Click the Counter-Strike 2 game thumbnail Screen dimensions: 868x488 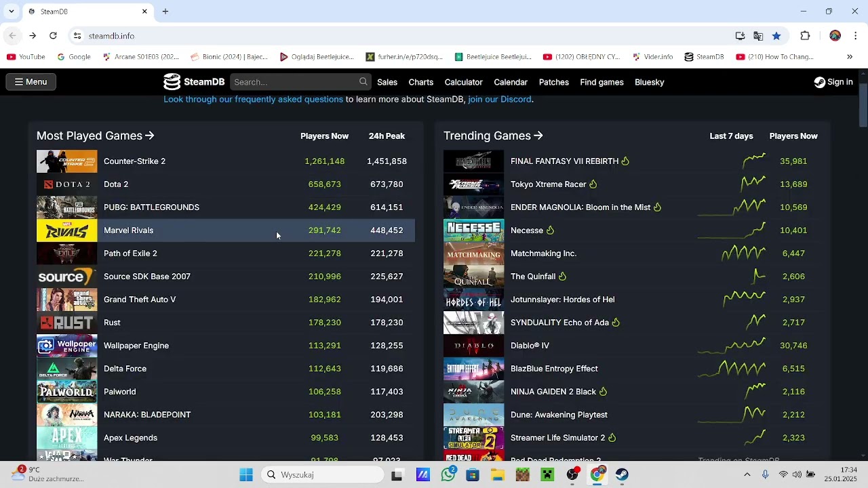[x=66, y=161]
